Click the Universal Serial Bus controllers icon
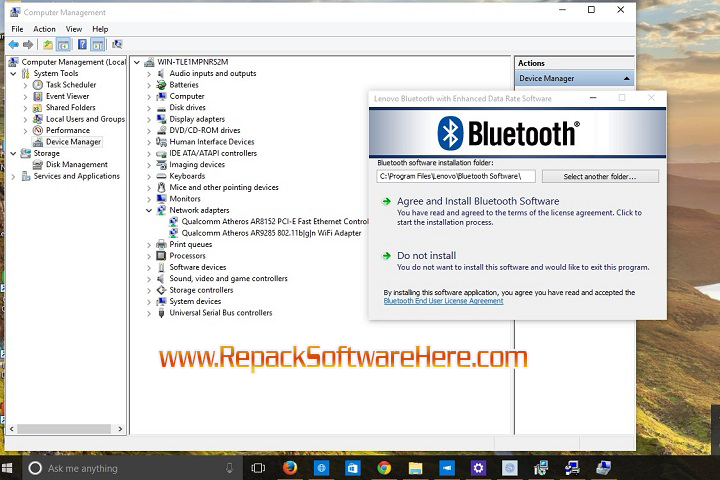This screenshot has width=720, height=480. coord(161,313)
